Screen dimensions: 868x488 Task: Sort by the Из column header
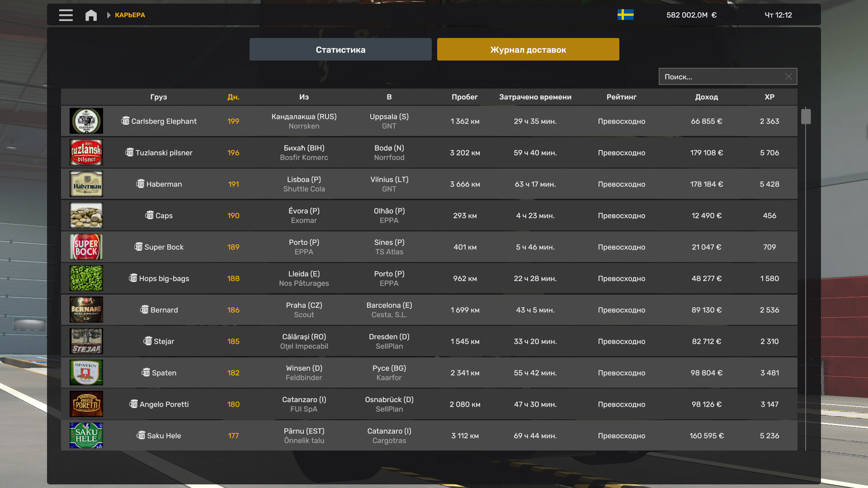click(304, 97)
